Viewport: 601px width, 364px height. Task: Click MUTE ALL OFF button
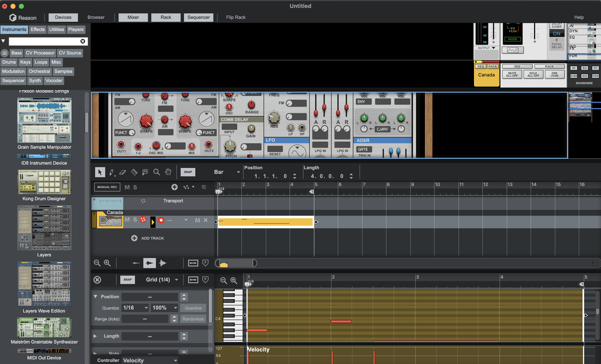(x=512, y=74)
